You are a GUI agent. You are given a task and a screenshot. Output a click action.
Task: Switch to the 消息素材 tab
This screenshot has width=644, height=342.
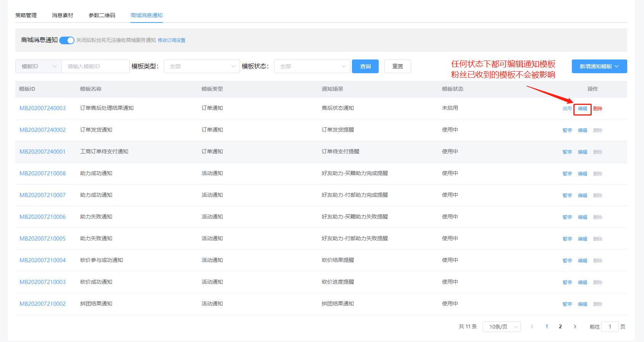[63, 15]
